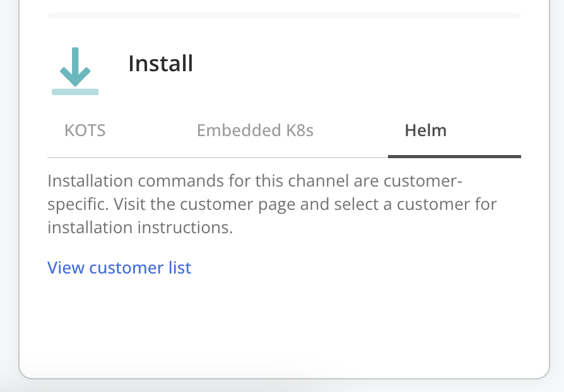Image resolution: width=564 pixels, height=392 pixels.
Task: Click the light teal bar beneath the arrow
Action: (75, 92)
